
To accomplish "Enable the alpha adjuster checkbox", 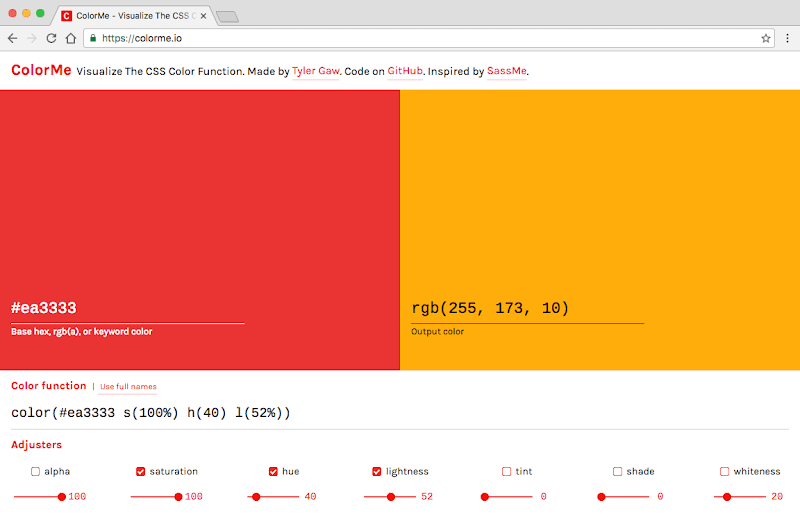I will pyautogui.click(x=35, y=471).
